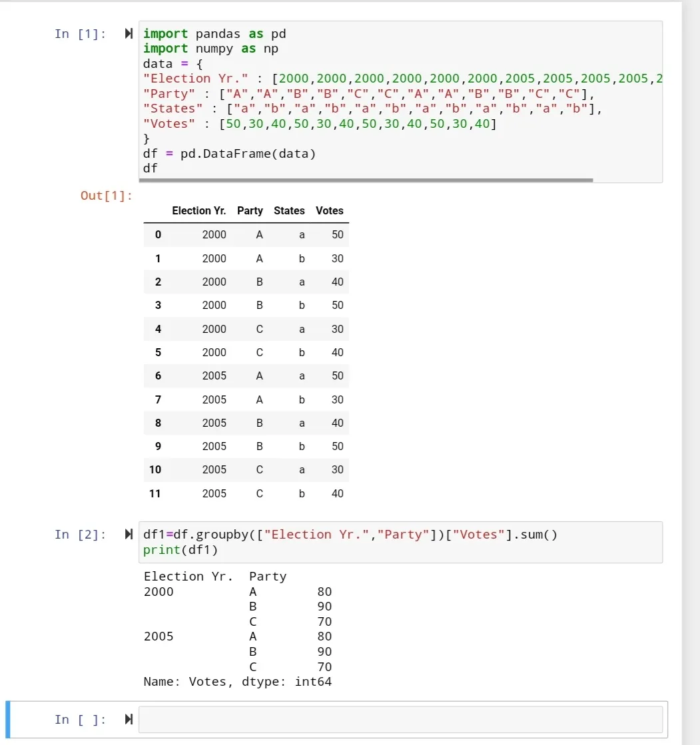
Task: Click the 'df = pd.DataFrame(data)' code line
Action: tap(229, 154)
